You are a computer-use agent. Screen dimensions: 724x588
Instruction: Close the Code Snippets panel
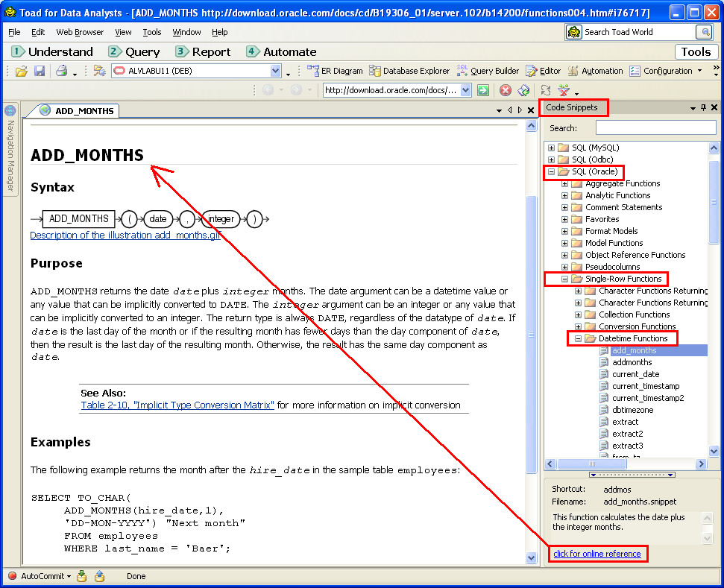714,107
